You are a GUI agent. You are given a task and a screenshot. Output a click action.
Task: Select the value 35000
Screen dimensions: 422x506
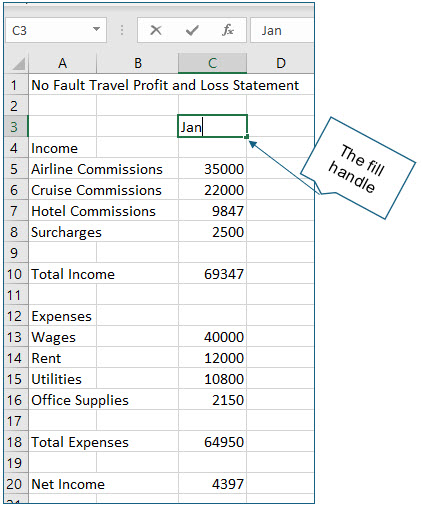coord(213,169)
